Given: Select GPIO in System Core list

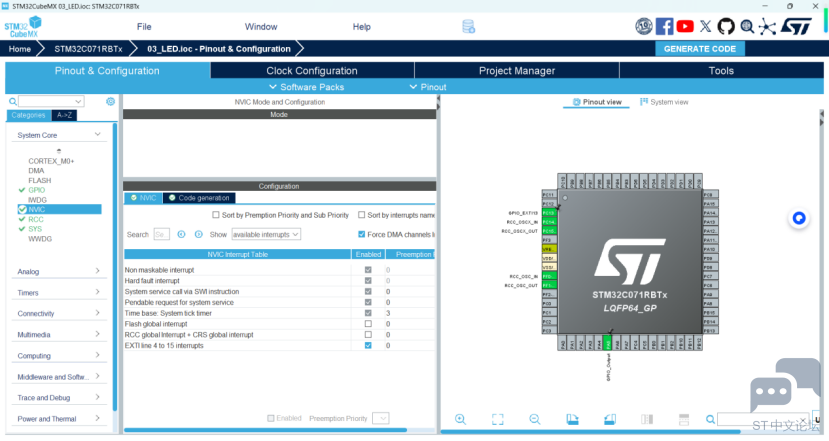Looking at the screenshot, I should tap(37, 190).
